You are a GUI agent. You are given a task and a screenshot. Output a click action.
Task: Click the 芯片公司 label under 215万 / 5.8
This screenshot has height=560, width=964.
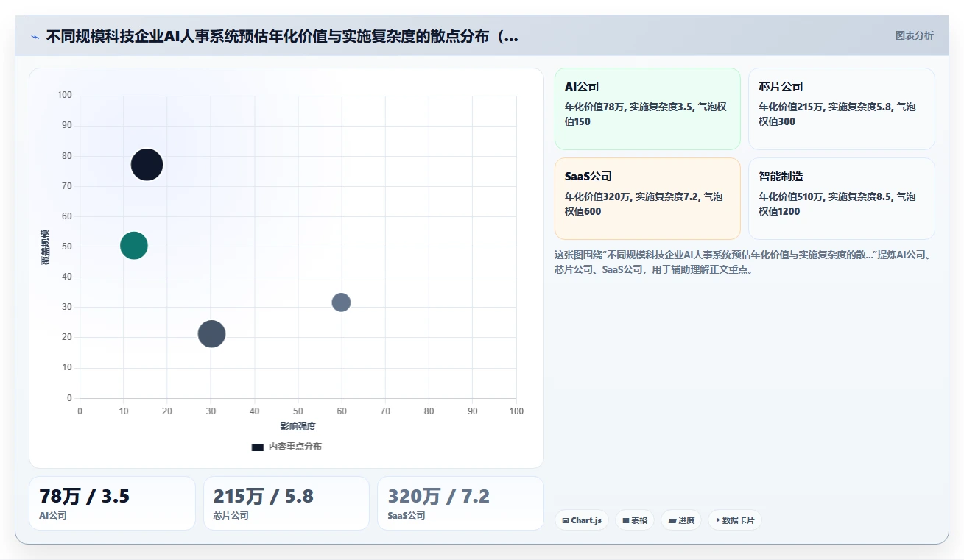231,516
